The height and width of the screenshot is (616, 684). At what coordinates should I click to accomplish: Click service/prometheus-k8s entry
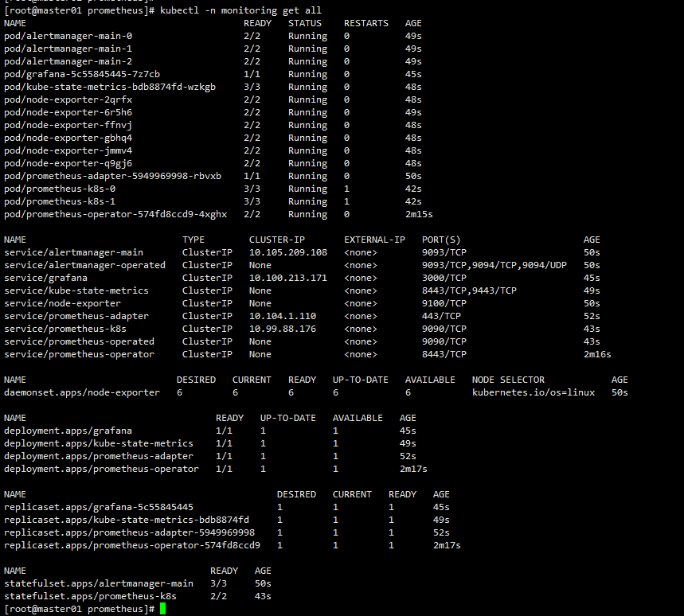65,329
